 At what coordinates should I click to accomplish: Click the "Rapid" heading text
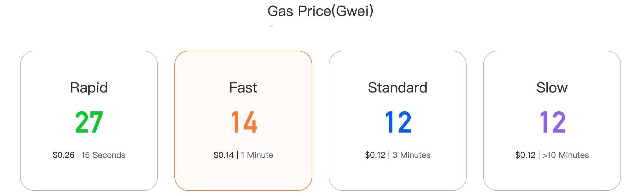coord(89,87)
